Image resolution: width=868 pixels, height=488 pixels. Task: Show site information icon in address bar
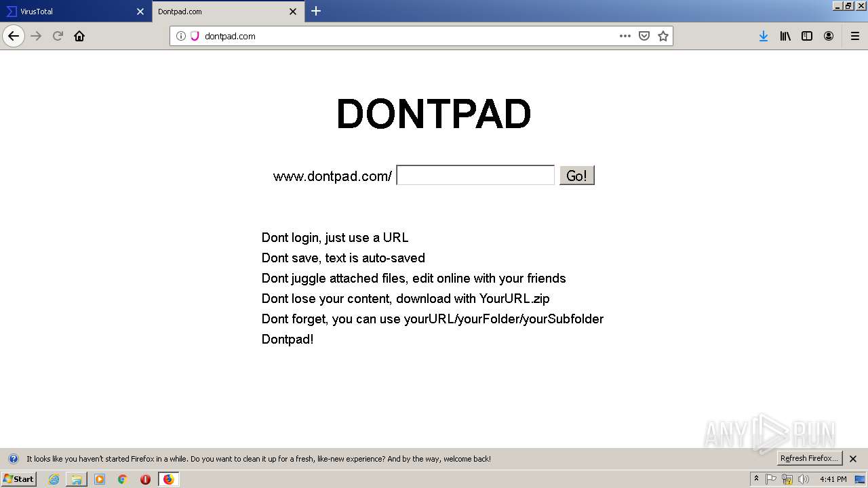181,36
